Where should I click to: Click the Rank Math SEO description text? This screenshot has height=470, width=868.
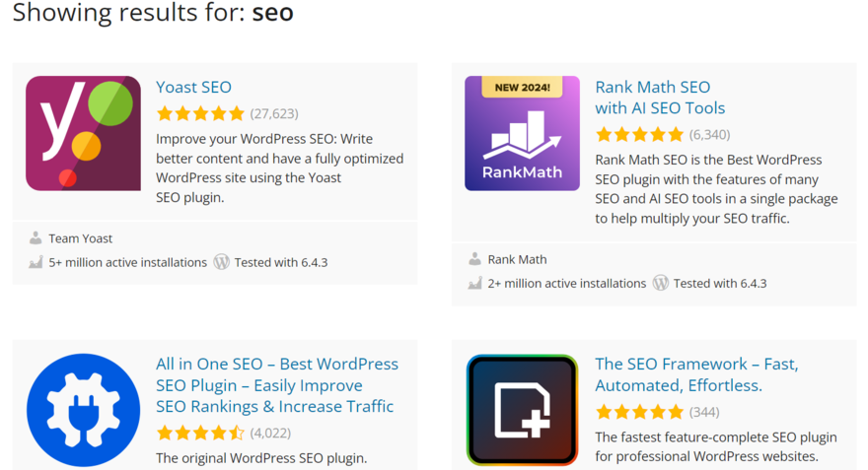click(x=716, y=189)
